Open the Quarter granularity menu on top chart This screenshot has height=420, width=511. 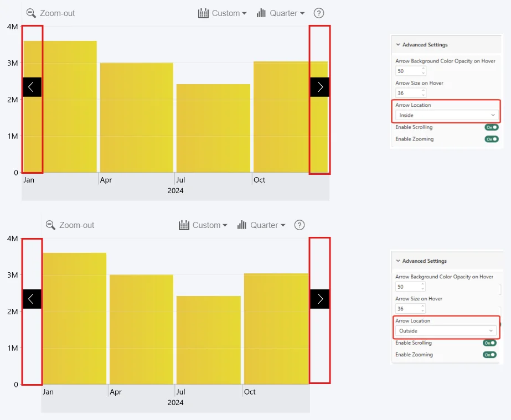point(281,13)
